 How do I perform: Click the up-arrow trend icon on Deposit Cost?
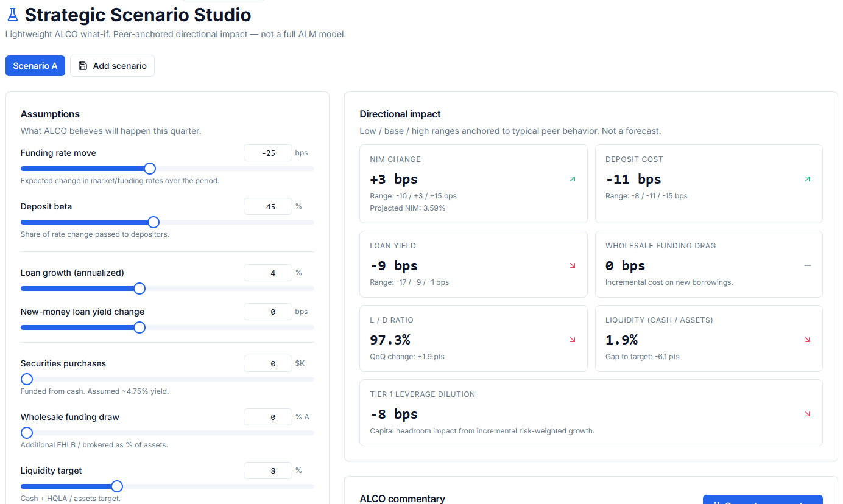click(808, 179)
